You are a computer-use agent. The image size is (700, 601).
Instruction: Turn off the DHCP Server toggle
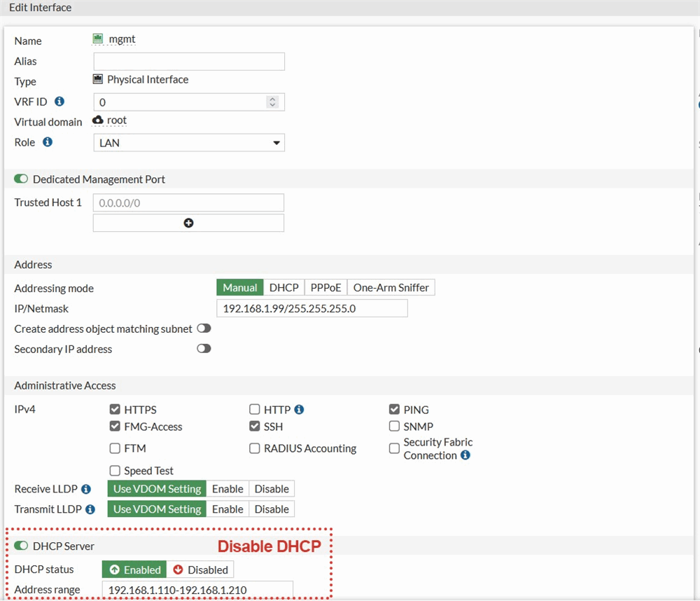coord(22,546)
